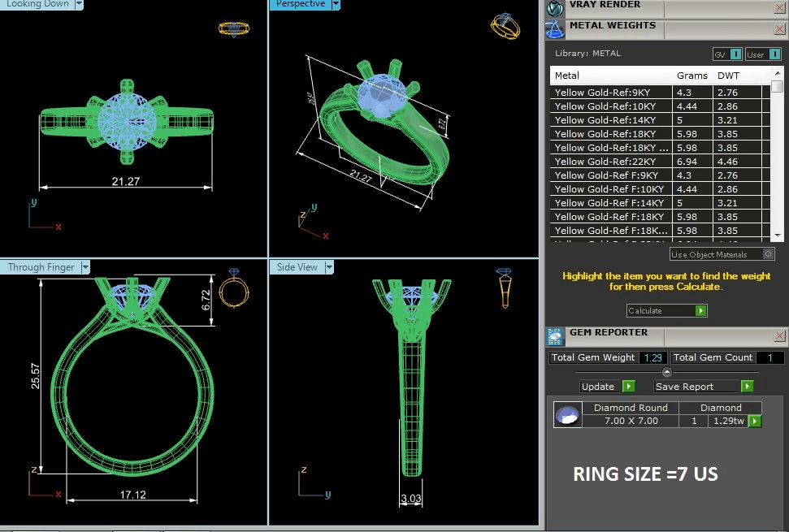Viewport: 789px width, 532px height.
Task: Click the ring orientation icon in Looking Down view
Action: (232, 28)
